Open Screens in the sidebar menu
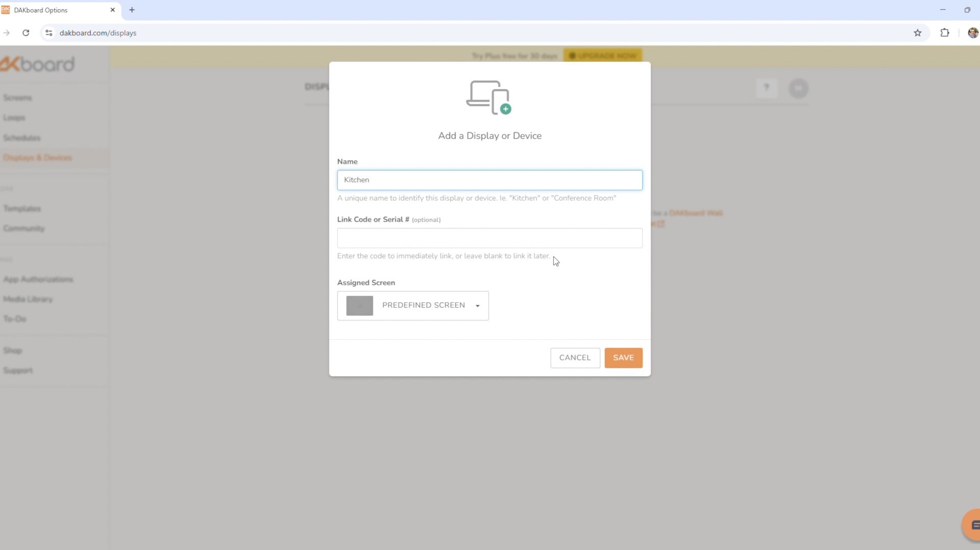This screenshot has height=550, width=980. pos(17,97)
